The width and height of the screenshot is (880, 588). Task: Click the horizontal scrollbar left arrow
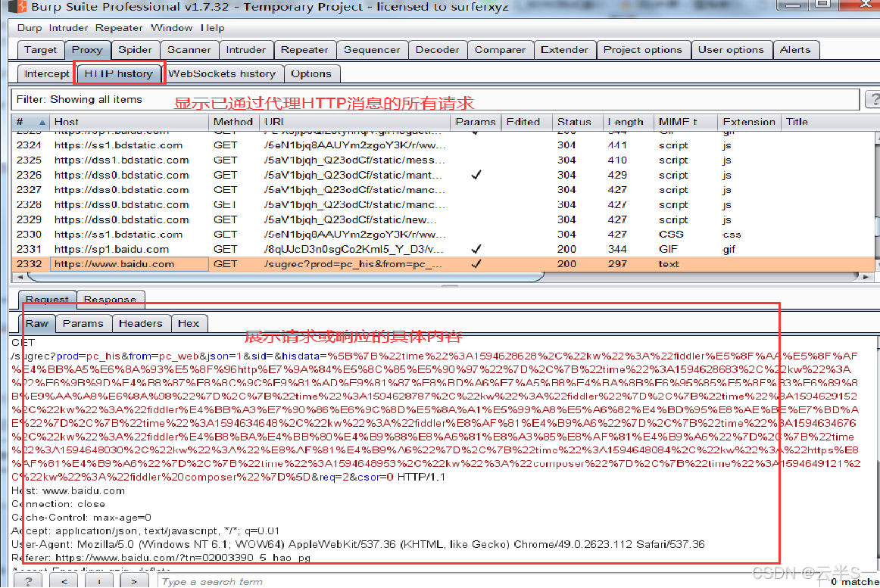click(x=20, y=277)
